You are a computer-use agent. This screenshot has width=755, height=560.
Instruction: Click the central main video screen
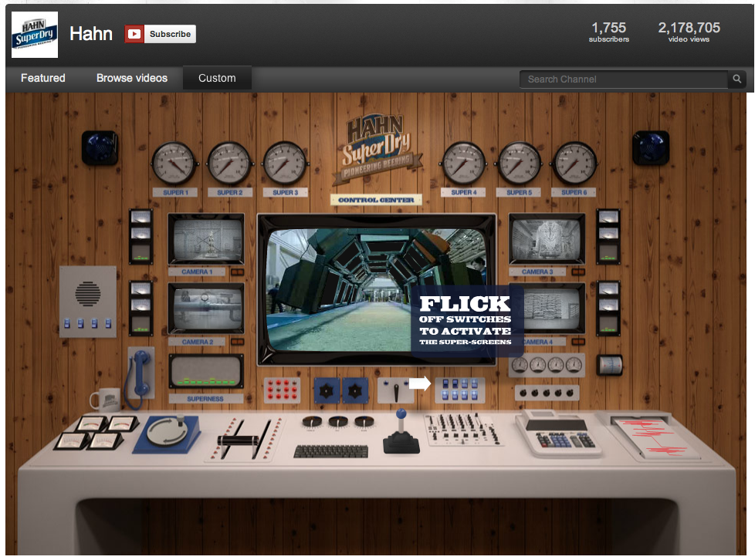(x=377, y=289)
